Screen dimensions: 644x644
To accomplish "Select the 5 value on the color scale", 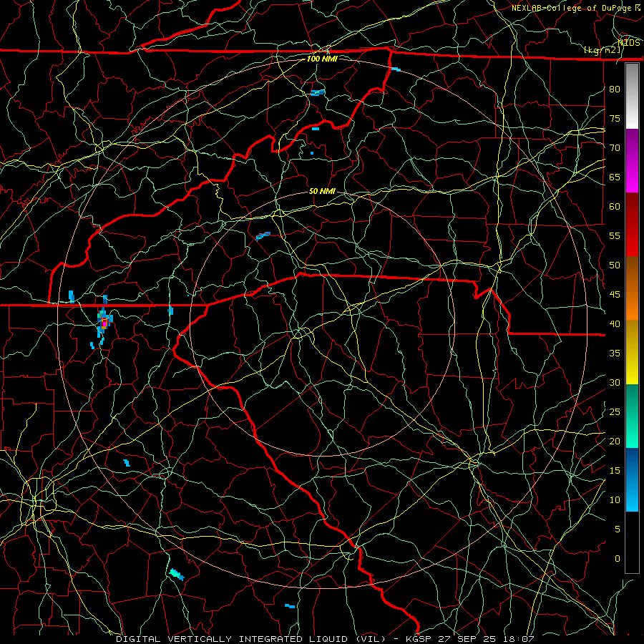I will tap(618, 529).
